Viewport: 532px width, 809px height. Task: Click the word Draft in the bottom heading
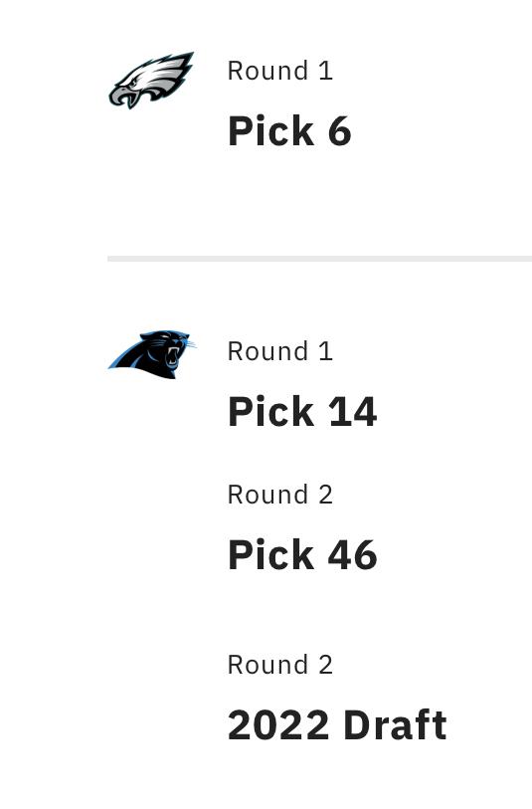(x=395, y=724)
